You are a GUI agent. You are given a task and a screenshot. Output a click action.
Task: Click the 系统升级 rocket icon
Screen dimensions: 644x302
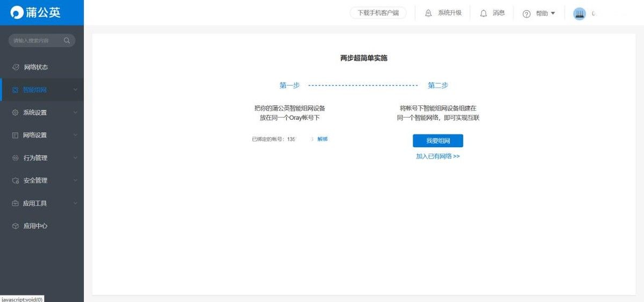tap(428, 13)
